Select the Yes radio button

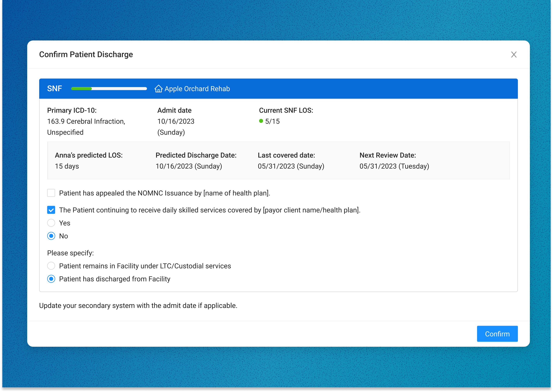pos(51,223)
